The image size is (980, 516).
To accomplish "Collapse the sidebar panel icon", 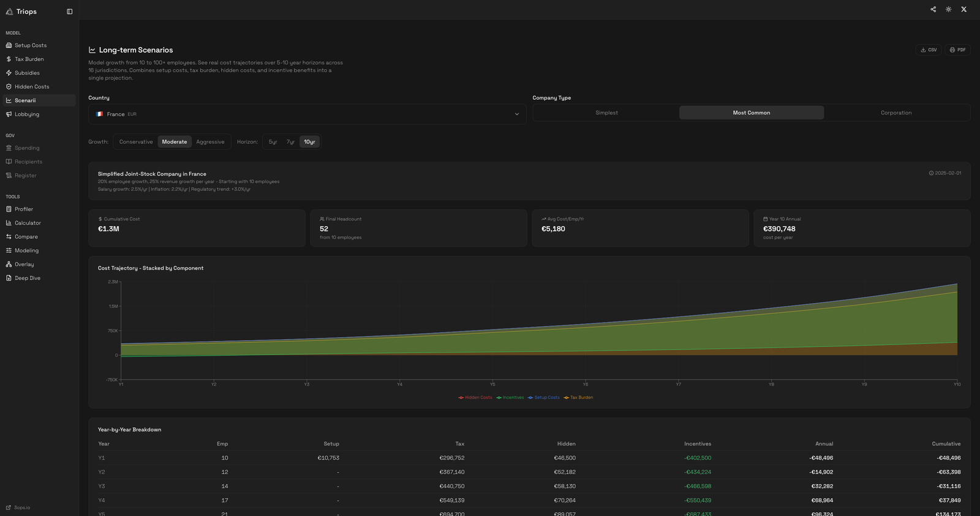I will click(69, 12).
